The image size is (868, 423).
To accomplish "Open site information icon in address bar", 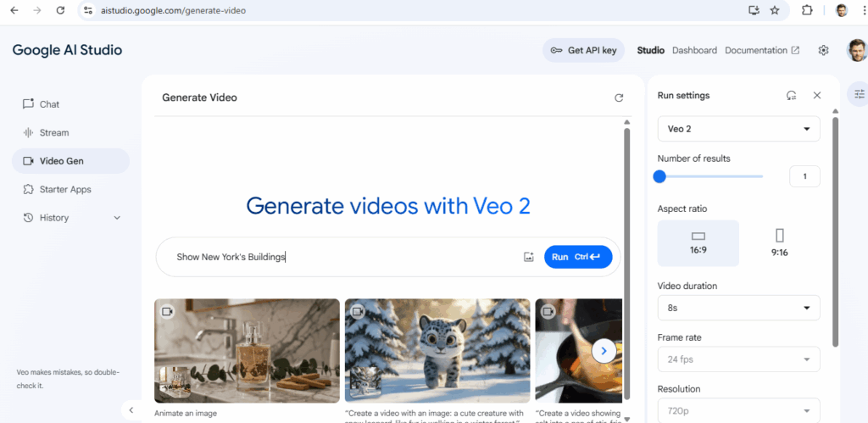I will click(x=87, y=10).
